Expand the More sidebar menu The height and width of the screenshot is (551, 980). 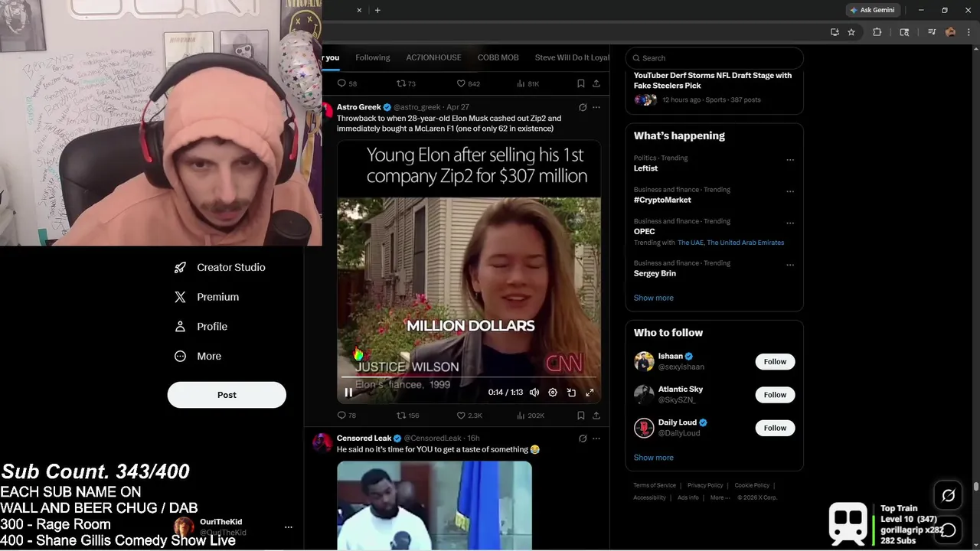tap(198, 356)
